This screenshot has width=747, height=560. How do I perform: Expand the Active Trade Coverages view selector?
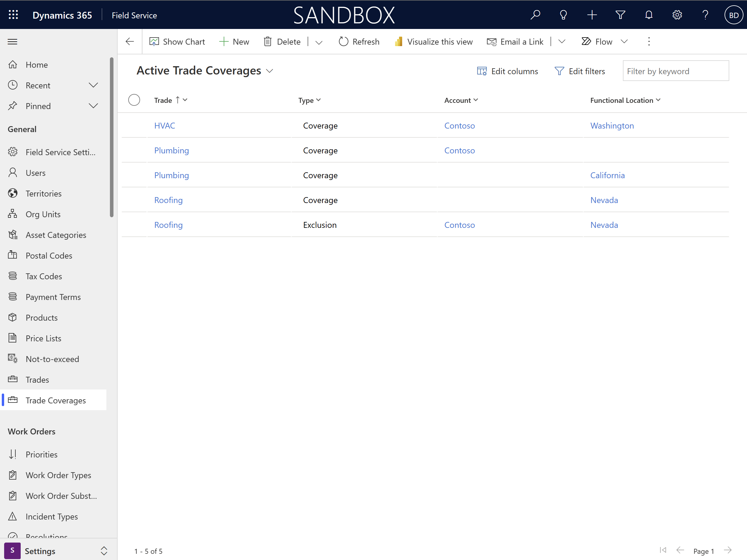pyautogui.click(x=271, y=71)
